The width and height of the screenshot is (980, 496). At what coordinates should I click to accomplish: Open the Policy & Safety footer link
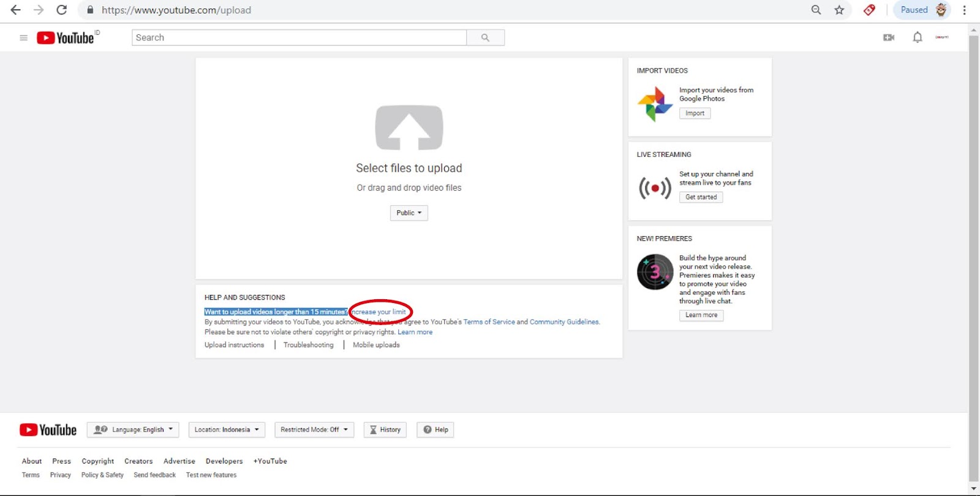pos(102,475)
